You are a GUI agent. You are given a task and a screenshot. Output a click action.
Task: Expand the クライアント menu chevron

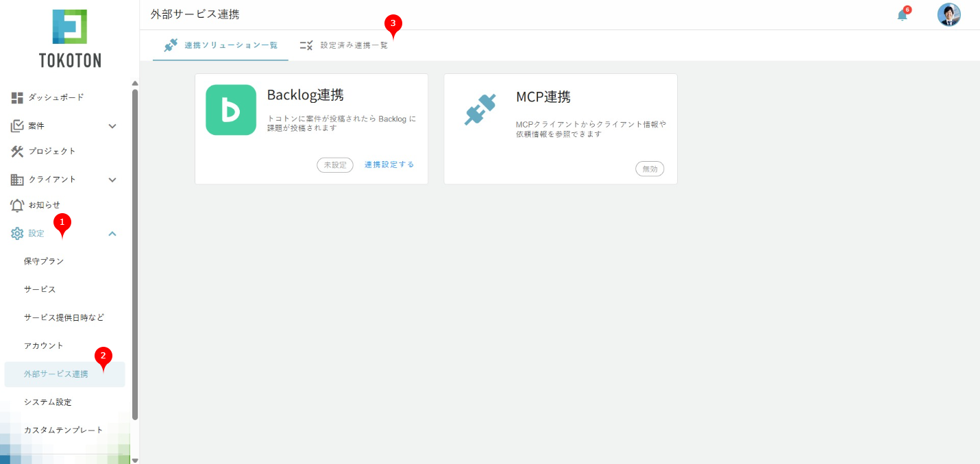point(112,180)
